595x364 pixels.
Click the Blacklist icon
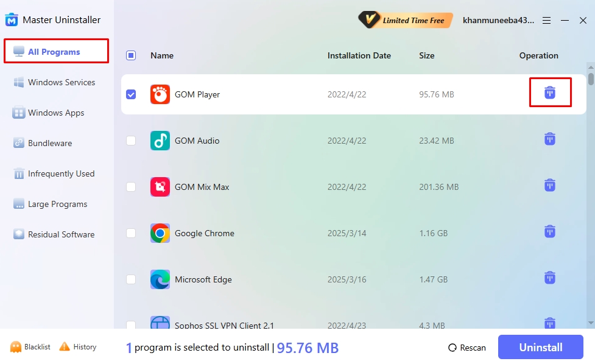(x=16, y=347)
